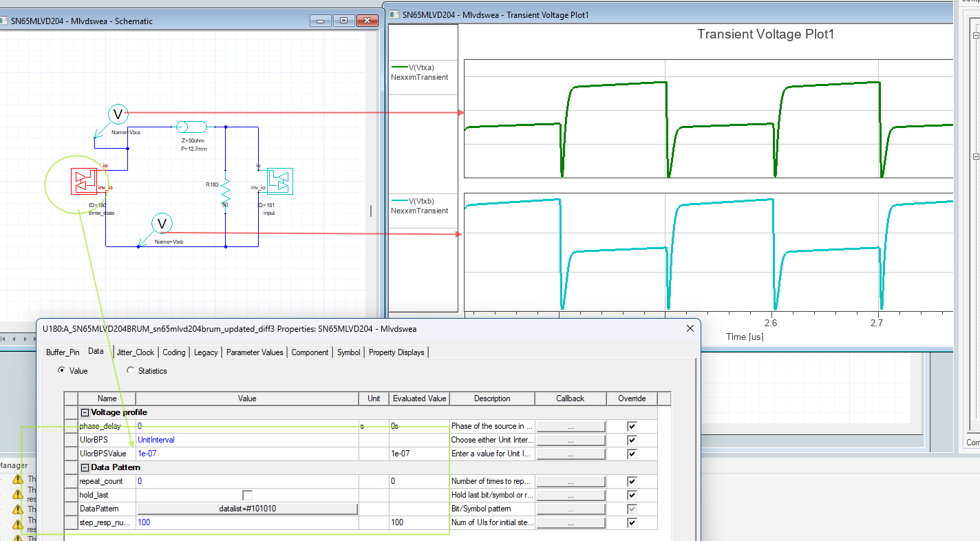The image size is (980, 541).
Task: Click the repeat_count value field
Action: 247,481
